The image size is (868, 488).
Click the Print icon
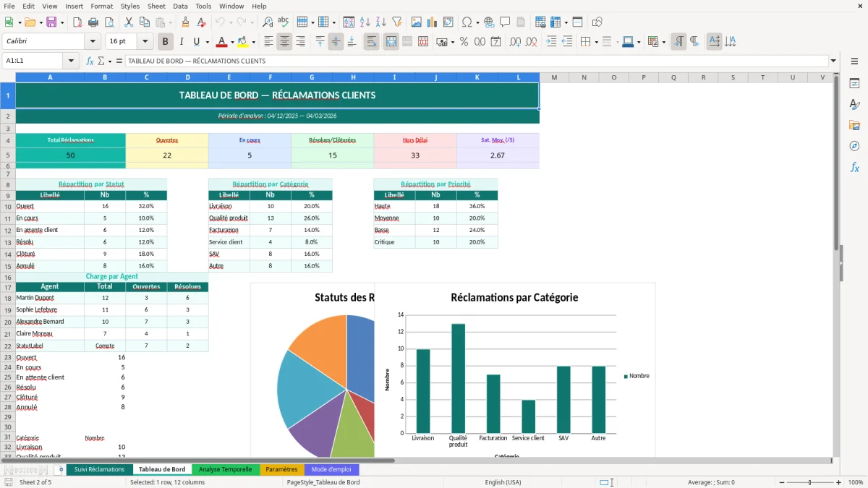(93, 22)
